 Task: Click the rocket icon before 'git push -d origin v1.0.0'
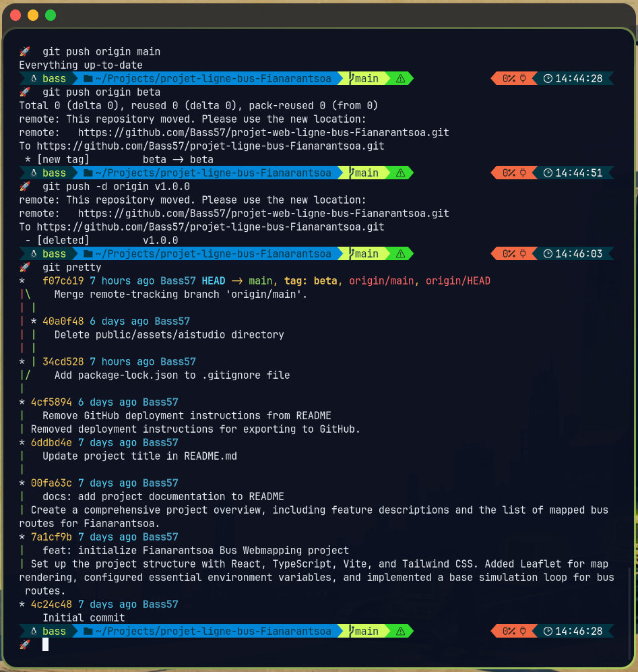click(x=25, y=187)
